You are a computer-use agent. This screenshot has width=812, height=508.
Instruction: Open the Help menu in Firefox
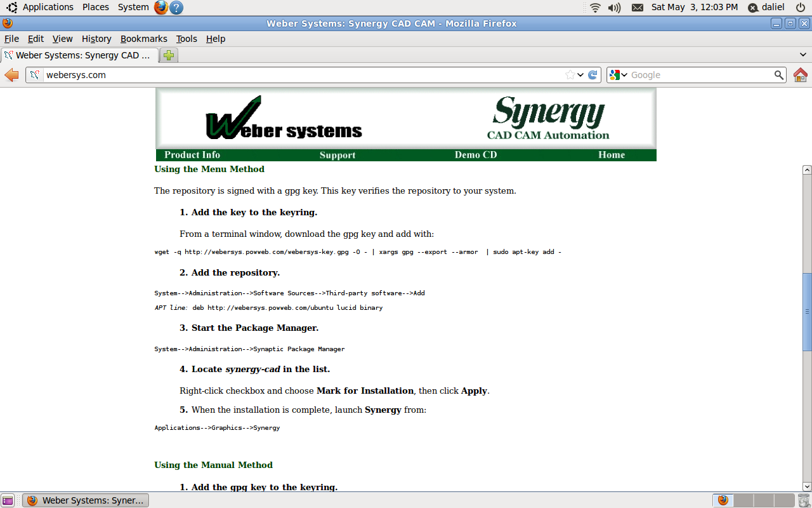click(x=216, y=39)
